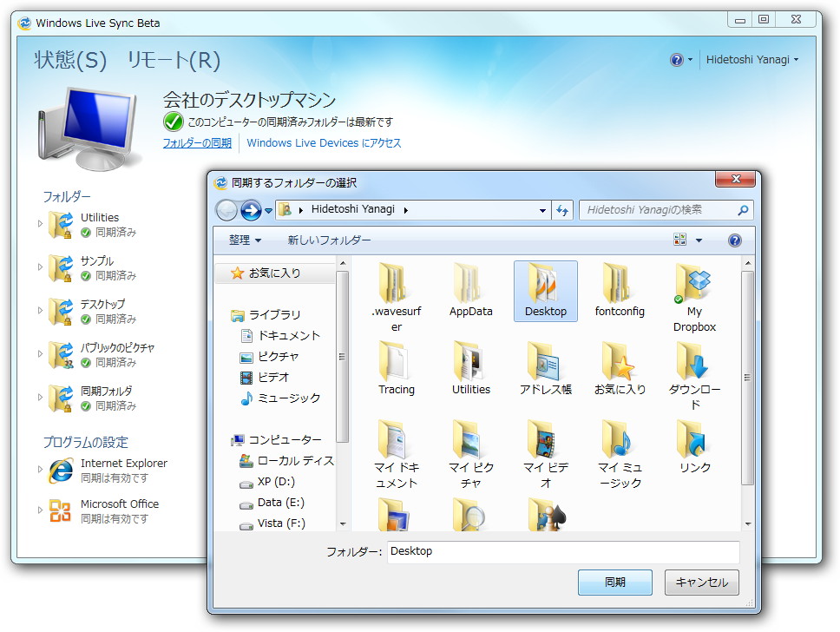The width and height of the screenshot is (840, 632).
Task: Click the フォルダー name input field
Action: (563, 551)
